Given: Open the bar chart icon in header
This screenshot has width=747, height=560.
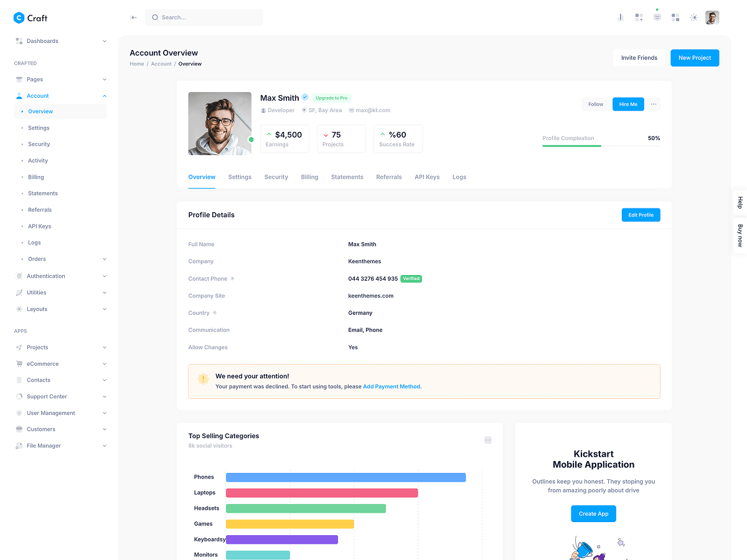Looking at the screenshot, I should pyautogui.click(x=620, y=17).
